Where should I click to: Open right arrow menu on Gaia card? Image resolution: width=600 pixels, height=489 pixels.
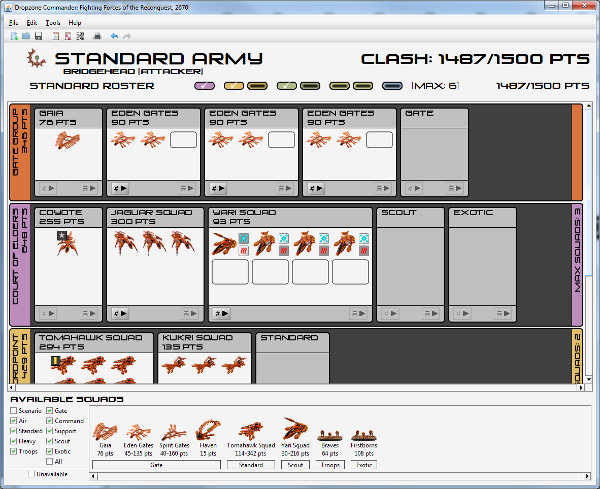pyautogui.click(x=89, y=188)
